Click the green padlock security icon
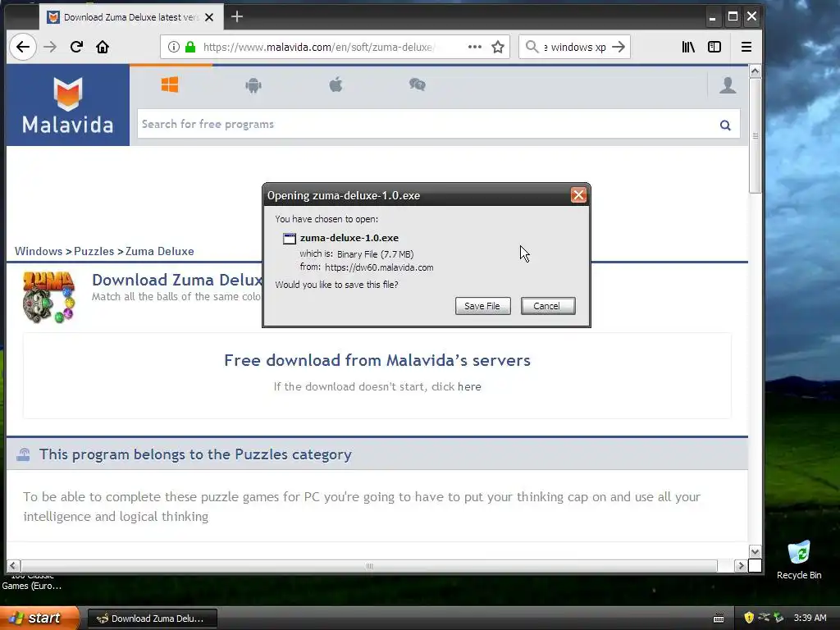 point(190,47)
